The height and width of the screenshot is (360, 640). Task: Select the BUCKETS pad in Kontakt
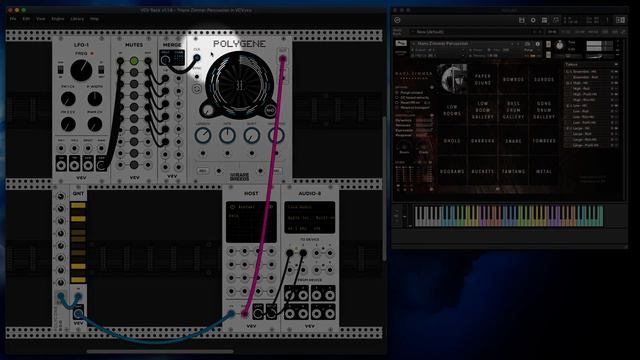coord(482,171)
